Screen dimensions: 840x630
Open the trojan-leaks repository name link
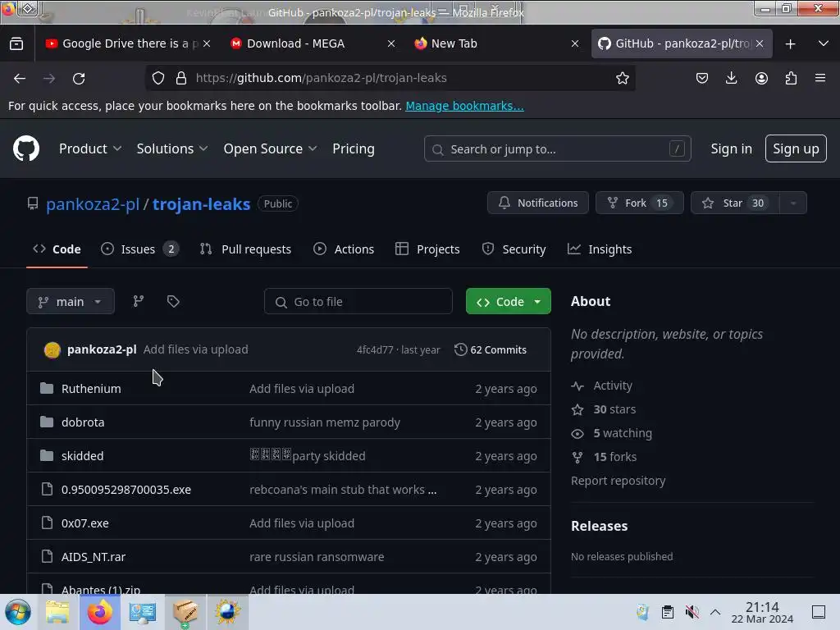click(x=202, y=204)
